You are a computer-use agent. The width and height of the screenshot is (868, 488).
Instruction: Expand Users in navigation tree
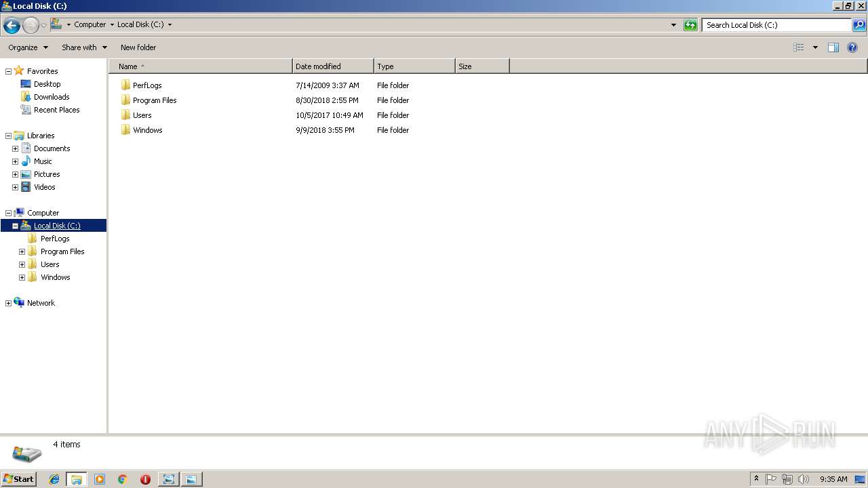[22, 264]
